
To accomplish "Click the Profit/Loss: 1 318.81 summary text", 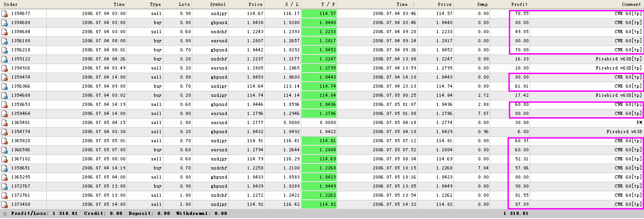I will pos(44,214).
